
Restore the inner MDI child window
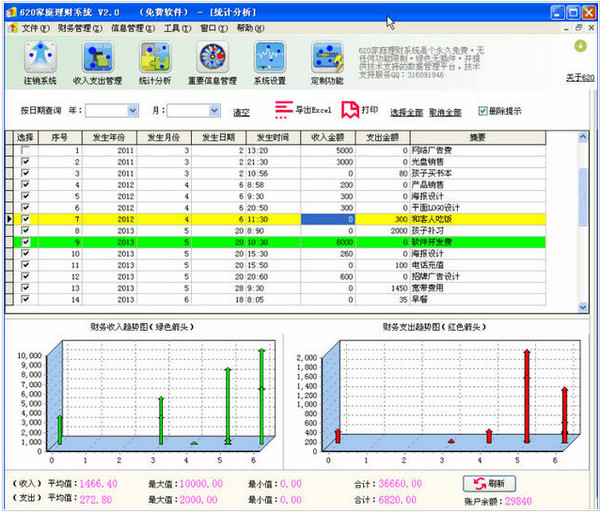click(x=579, y=28)
